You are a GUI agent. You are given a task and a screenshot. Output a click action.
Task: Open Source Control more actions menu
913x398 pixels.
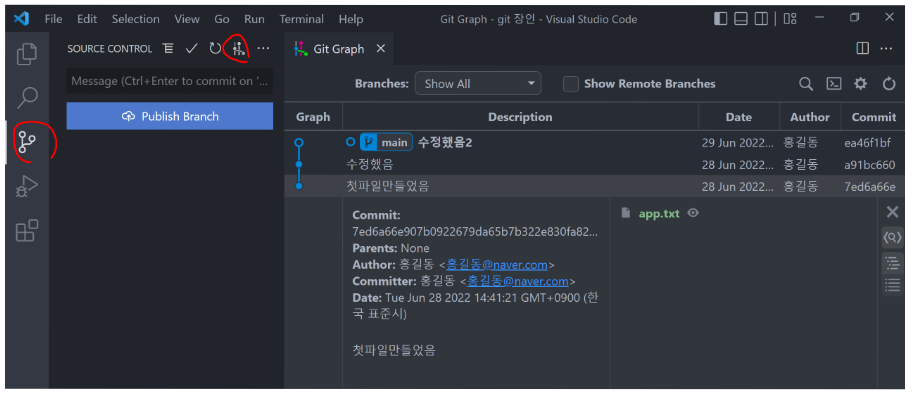[263, 49]
